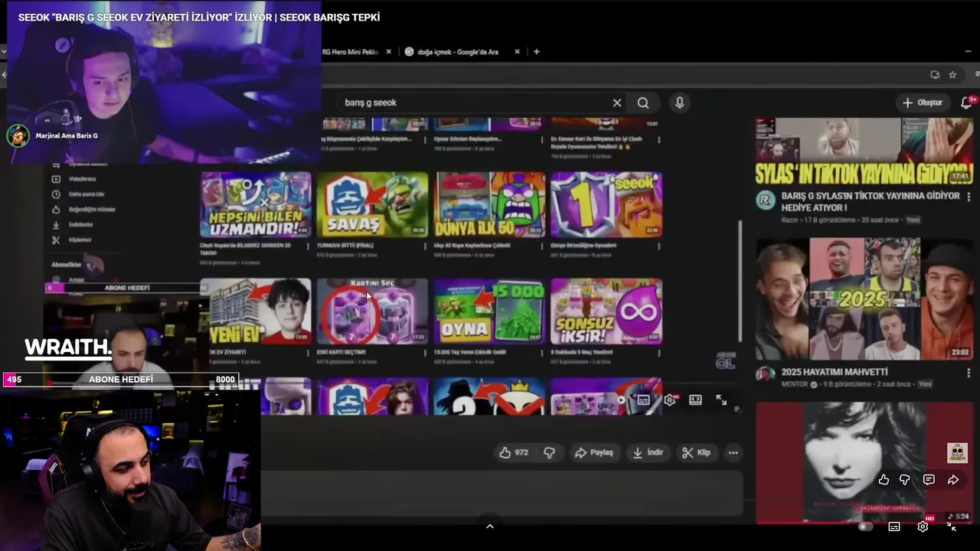This screenshot has height=551, width=980.
Task: Click the comment icon on the overlay
Action: pyautogui.click(x=929, y=480)
